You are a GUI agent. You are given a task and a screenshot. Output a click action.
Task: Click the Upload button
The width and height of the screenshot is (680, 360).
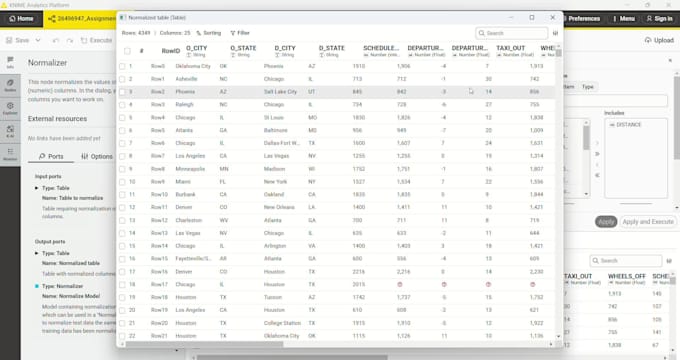(x=659, y=40)
